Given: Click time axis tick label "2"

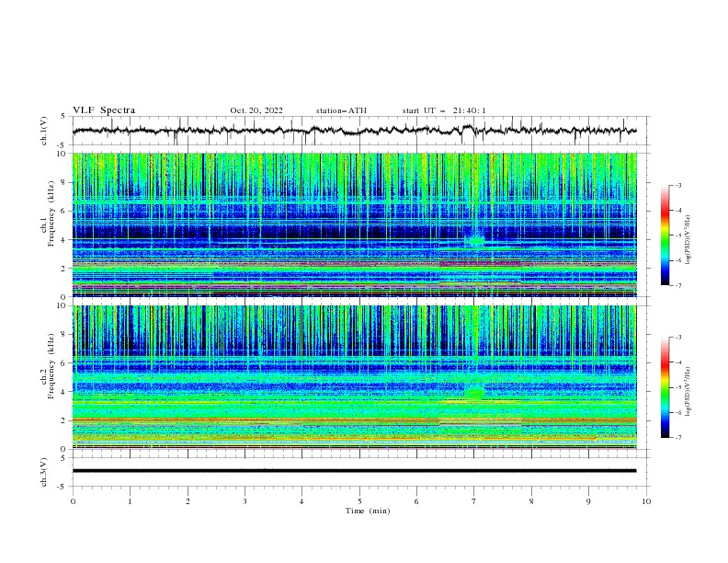Looking at the screenshot, I should (x=188, y=501).
